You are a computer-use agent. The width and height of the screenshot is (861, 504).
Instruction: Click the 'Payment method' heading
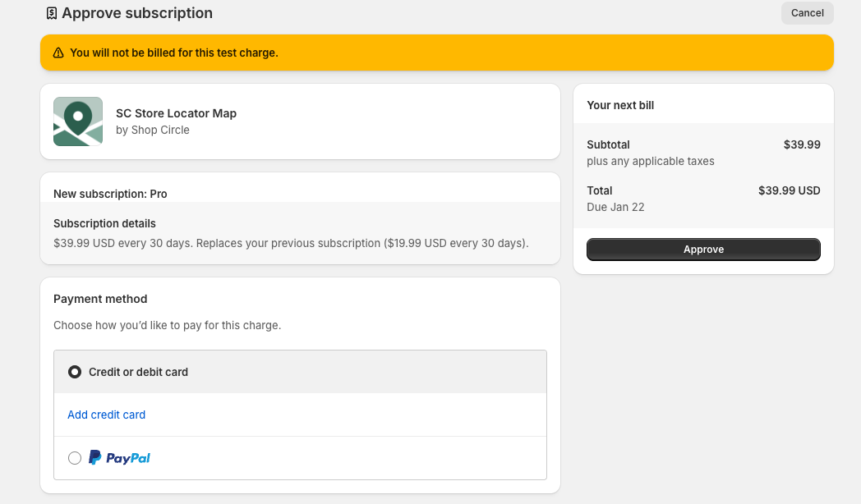pyautogui.click(x=100, y=299)
